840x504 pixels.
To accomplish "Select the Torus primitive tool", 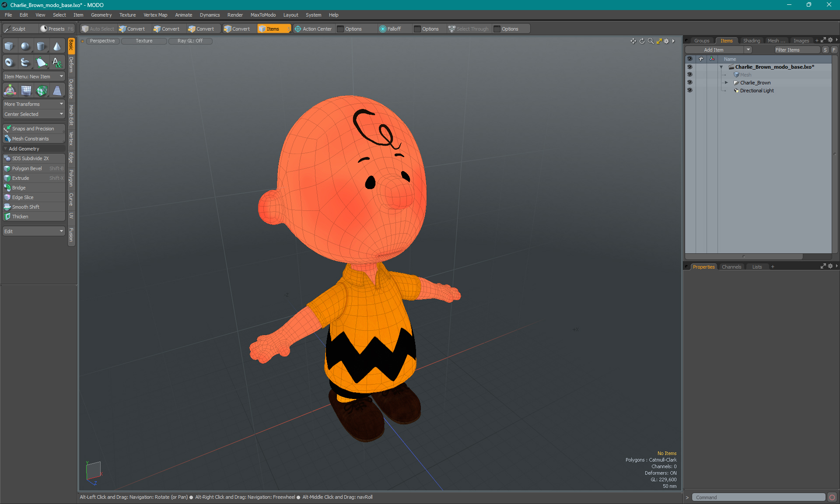I will coord(9,63).
